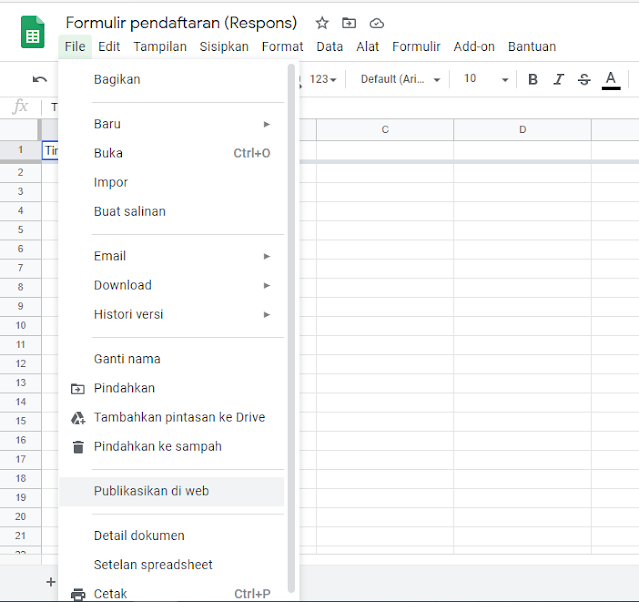Viewport: 639px width, 602px height.
Task: Click column D header
Action: point(522,130)
